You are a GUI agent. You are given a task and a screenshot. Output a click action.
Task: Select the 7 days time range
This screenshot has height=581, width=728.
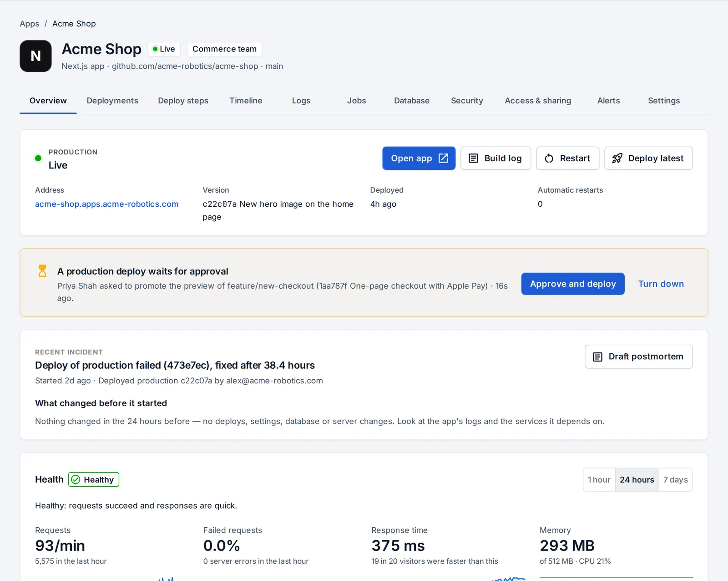[x=676, y=480]
